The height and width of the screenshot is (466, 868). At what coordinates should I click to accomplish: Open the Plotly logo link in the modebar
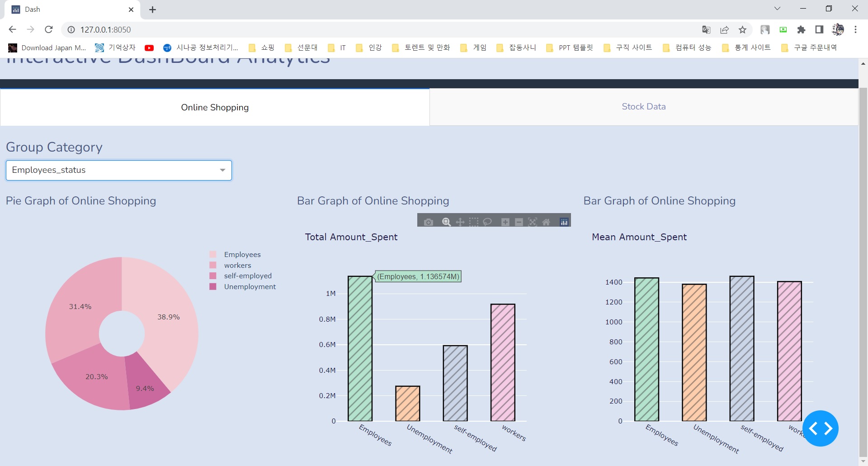564,222
